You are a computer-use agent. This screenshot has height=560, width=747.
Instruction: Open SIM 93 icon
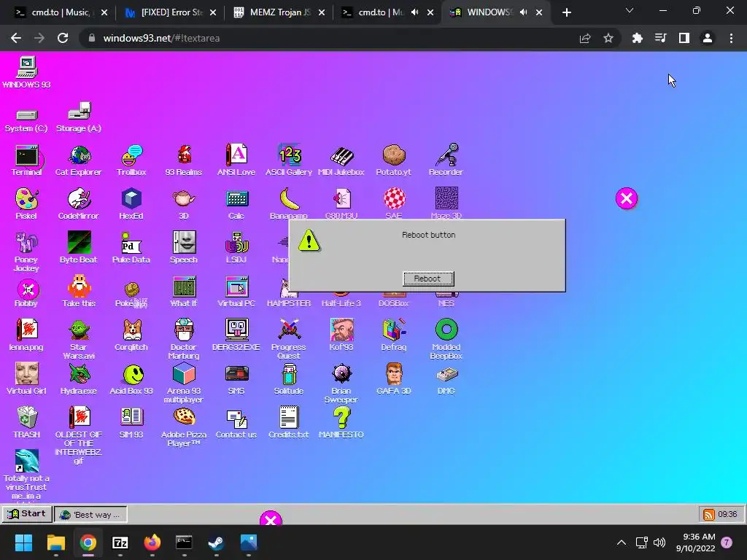pos(131,417)
